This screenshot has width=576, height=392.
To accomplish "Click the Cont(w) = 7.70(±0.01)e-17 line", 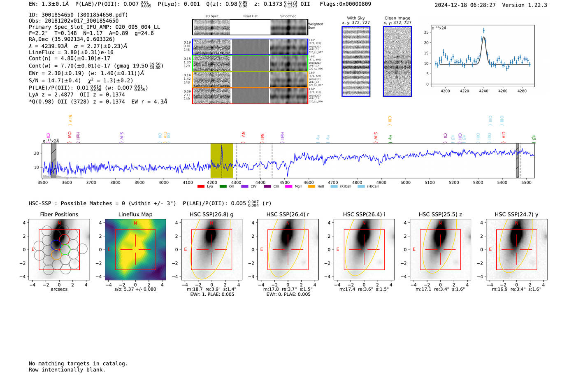I will (x=96, y=65).
